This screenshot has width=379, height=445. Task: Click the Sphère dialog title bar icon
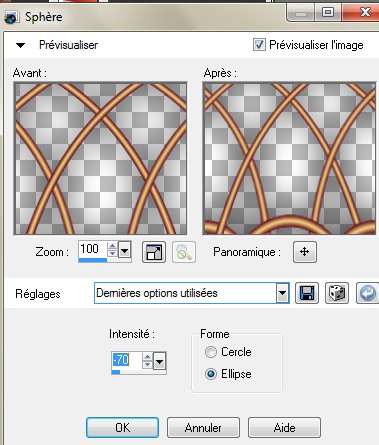[x=11, y=17]
